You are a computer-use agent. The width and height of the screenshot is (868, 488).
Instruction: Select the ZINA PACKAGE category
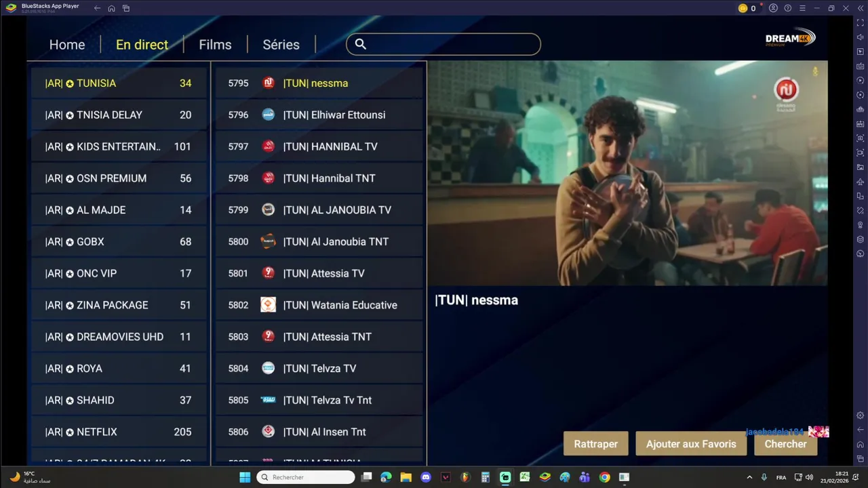pyautogui.click(x=119, y=305)
